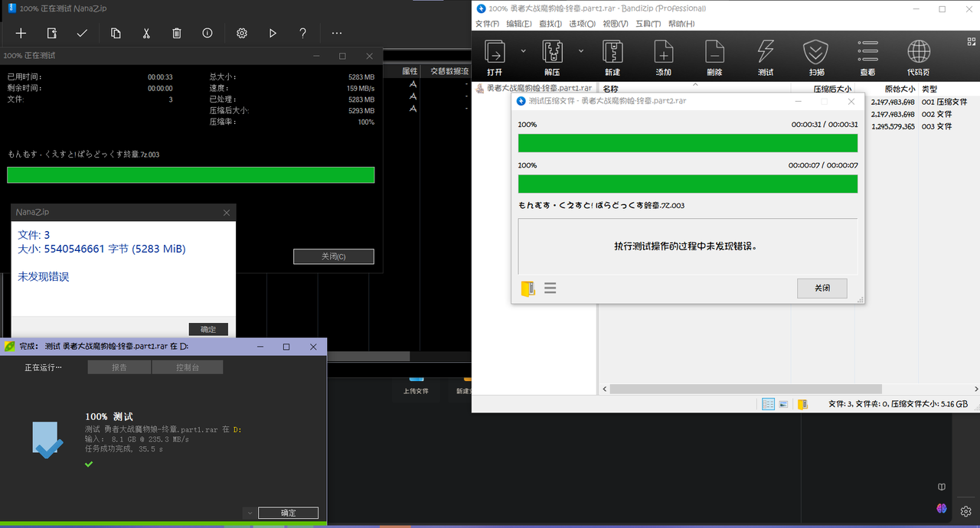Viewport: 980px width, 528px height.
Task: Switch to the 控制台 tab in PeaZip
Action: coord(188,367)
